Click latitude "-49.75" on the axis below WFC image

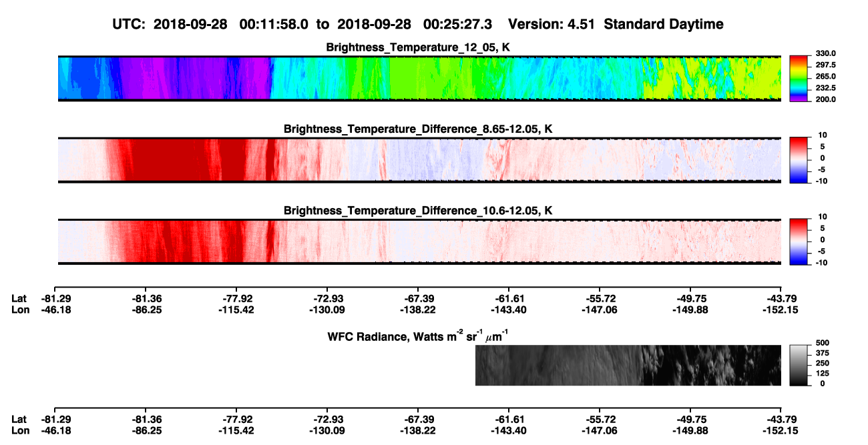coord(690,420)
